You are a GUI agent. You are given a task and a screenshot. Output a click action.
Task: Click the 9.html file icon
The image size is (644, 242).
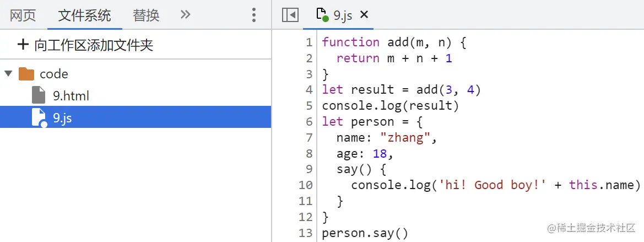pos(39,95)
